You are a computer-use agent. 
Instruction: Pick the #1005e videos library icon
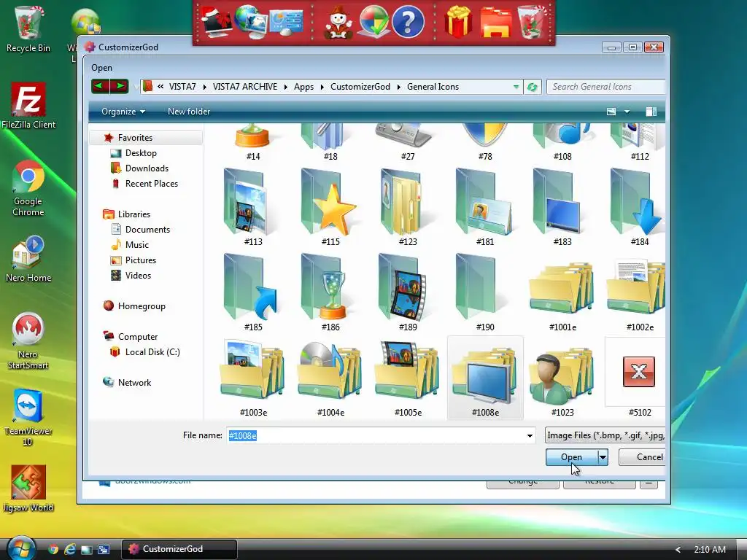click(407, 370)
